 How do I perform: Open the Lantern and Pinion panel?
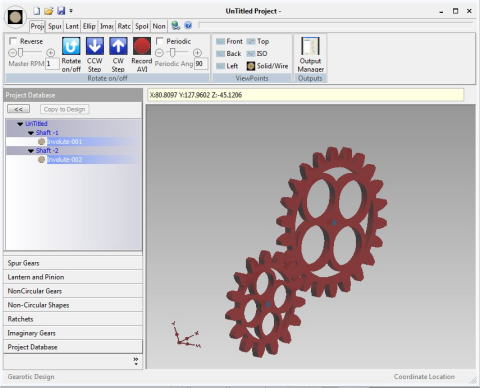coord(73,277)
